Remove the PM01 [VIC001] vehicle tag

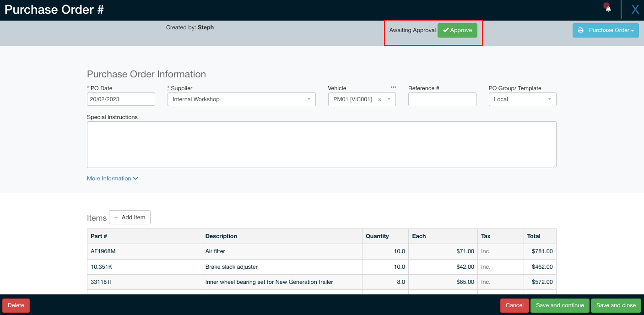(x=380, y=99)
